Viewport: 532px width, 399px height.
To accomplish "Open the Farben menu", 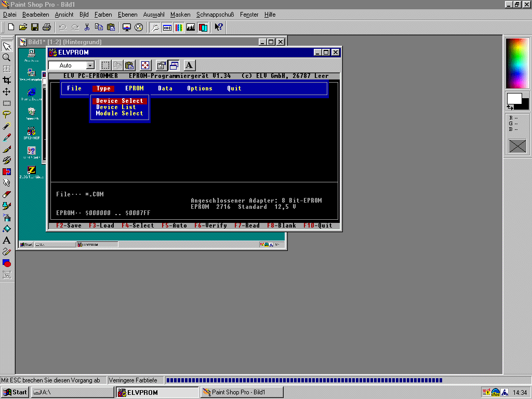I will (x=103, y=15).
